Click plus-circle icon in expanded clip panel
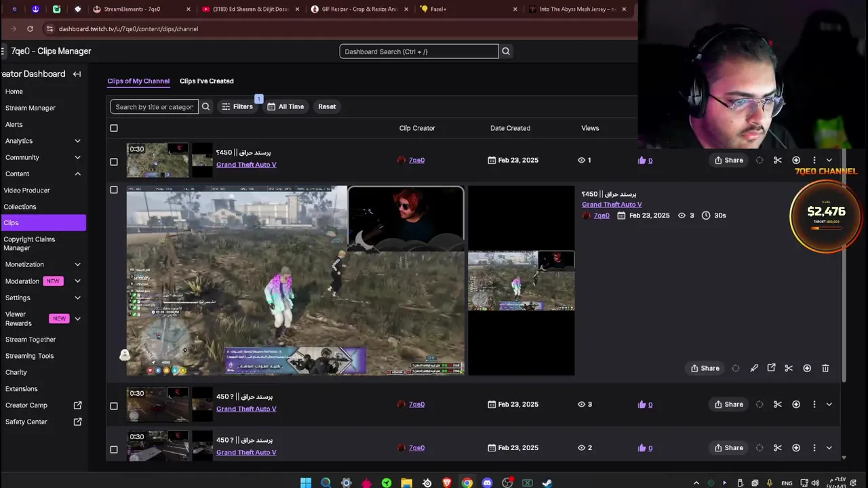This screenshot has height=488, width=868. [x=807, y=368]
